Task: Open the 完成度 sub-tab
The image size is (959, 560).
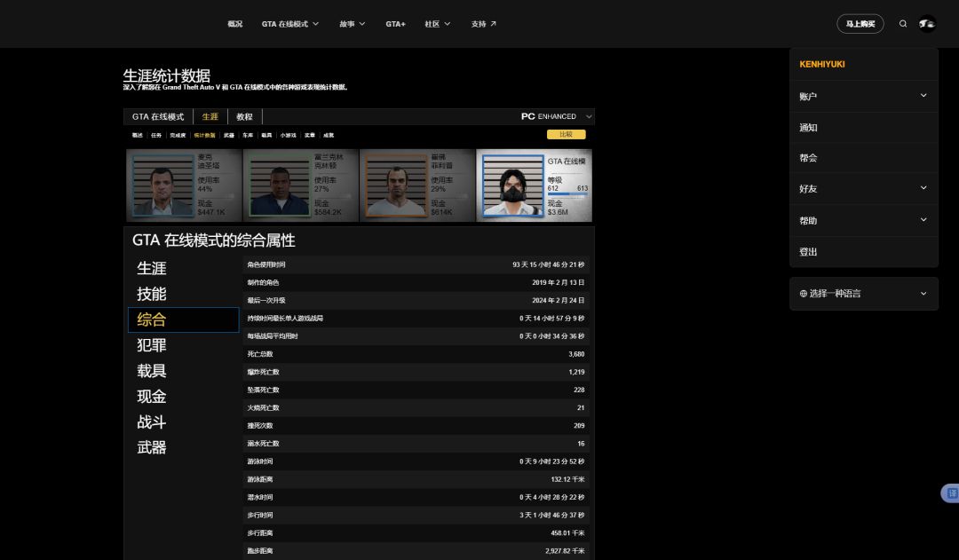Action: click(x=178, y=135)
